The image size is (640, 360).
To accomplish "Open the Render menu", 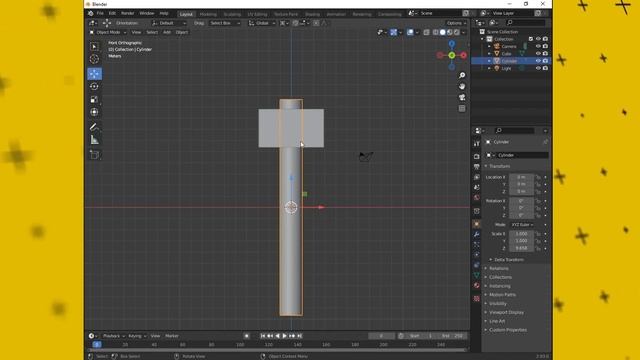I will (x=127, y=13).
